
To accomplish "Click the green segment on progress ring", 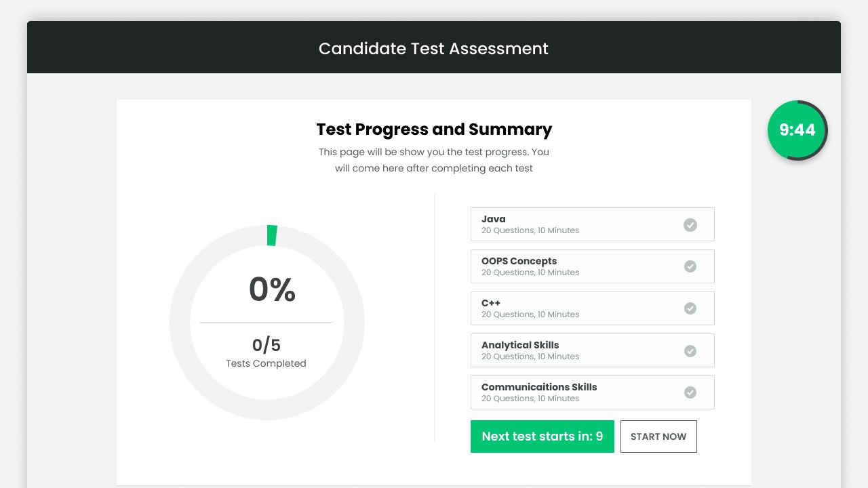I will tap(272, 235).
